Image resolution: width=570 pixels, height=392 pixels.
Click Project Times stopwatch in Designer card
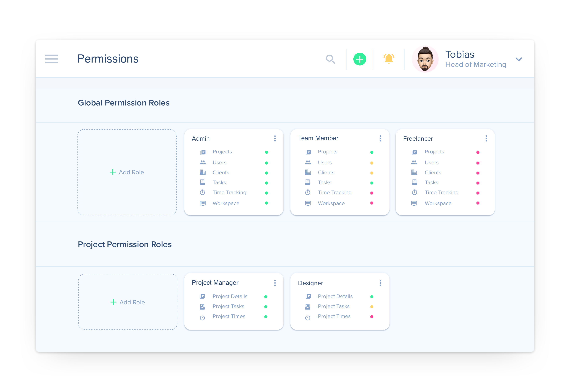click(308, 318)
